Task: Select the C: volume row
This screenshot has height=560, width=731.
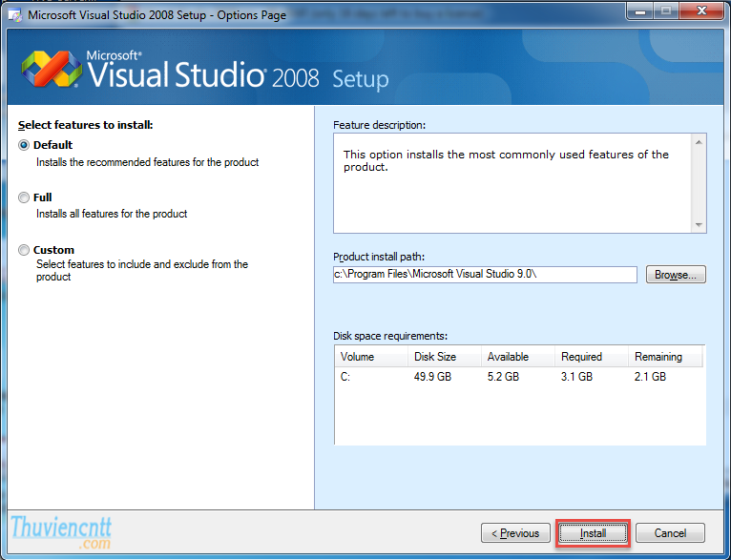Action: [x=519, y=377]
